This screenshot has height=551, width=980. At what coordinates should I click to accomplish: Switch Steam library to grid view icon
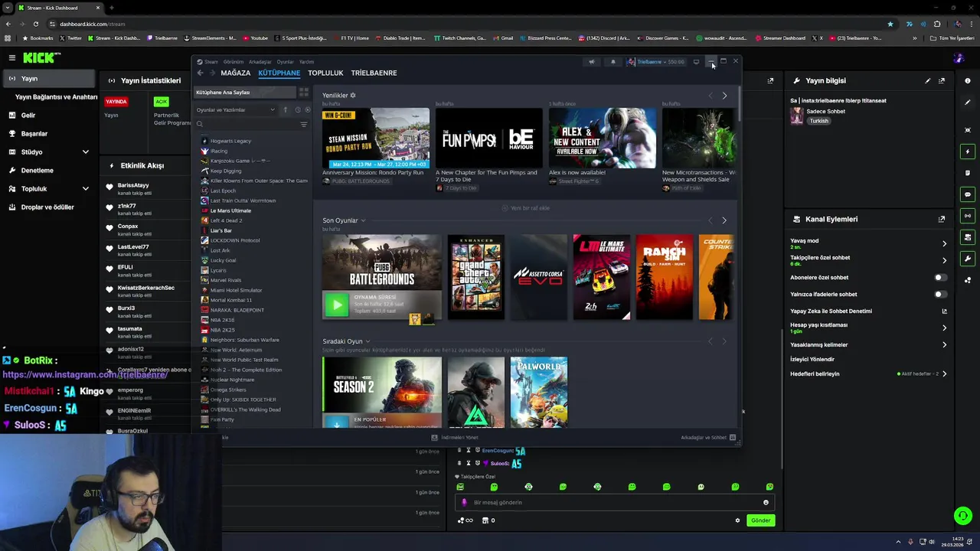pyautogui.click(x=304, y=92)
